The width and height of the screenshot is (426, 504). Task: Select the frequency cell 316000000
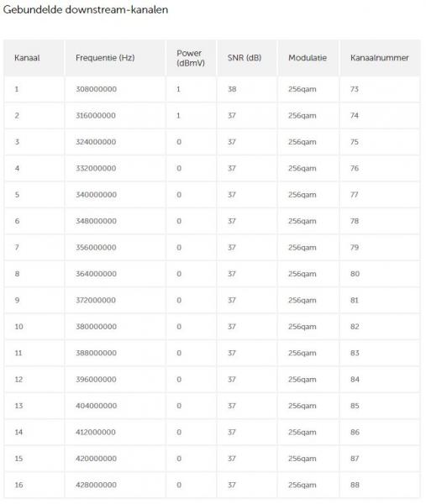point(96,115)
